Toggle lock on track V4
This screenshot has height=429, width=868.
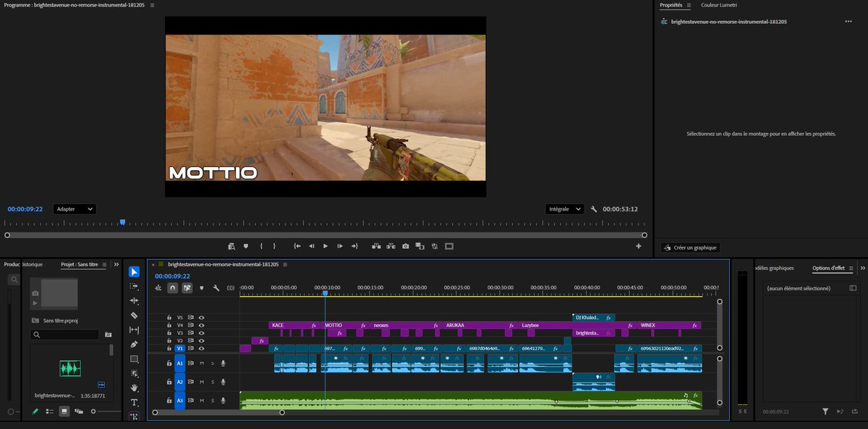pos(169,326)
